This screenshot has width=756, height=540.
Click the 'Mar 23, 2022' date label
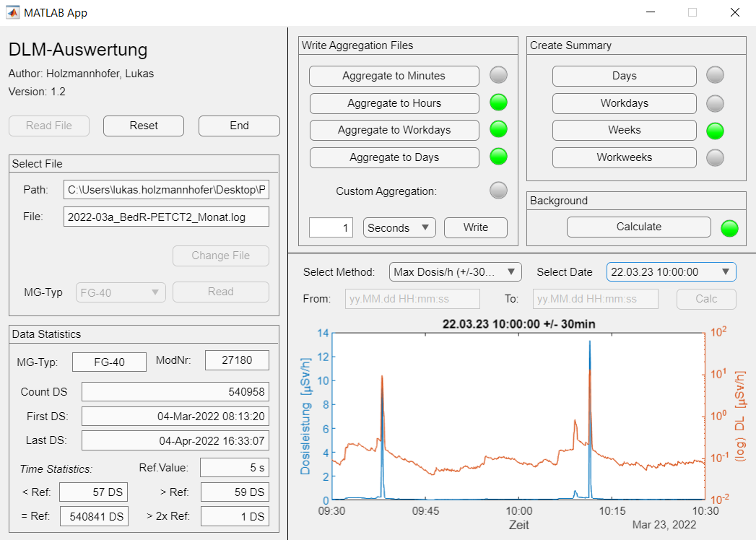click(x=664, y=525)
